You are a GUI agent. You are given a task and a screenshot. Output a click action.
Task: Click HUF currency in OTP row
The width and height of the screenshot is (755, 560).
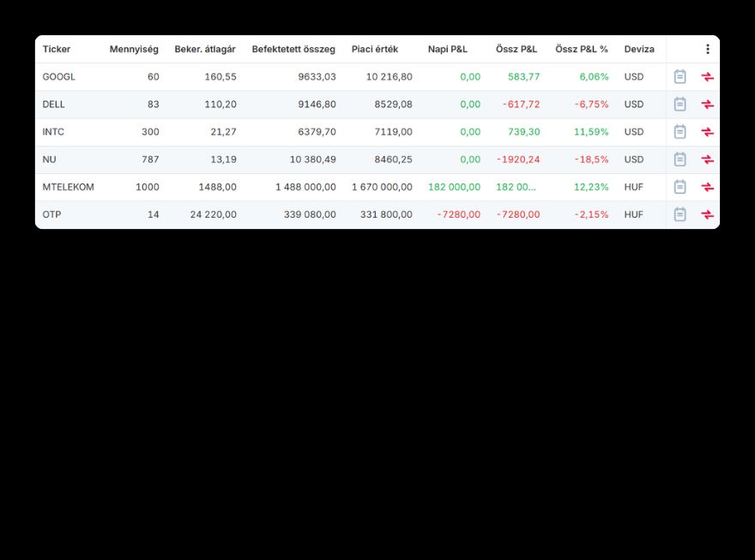[x=634, y=214]
